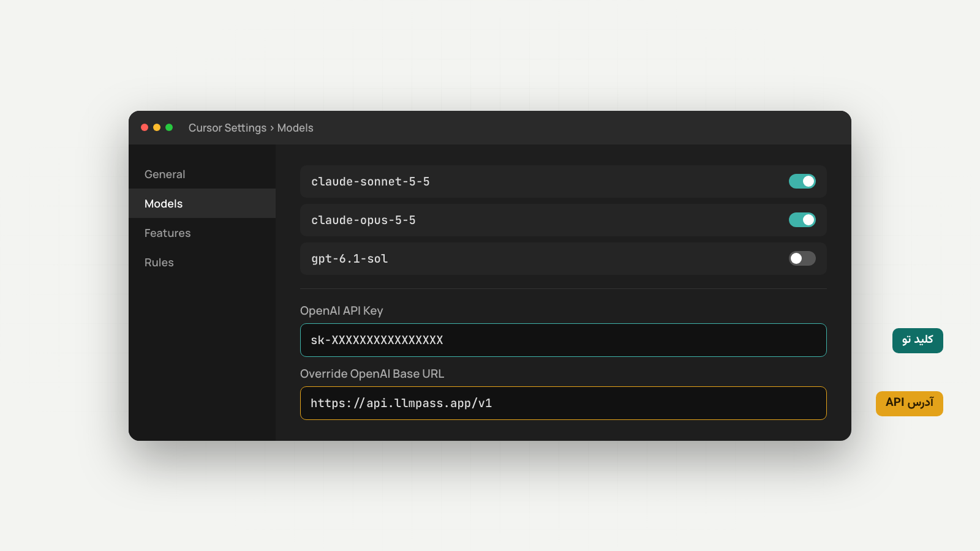Go to the Features settings page
Viewport: 980px width, 551px height.
[x=202, y=233]
